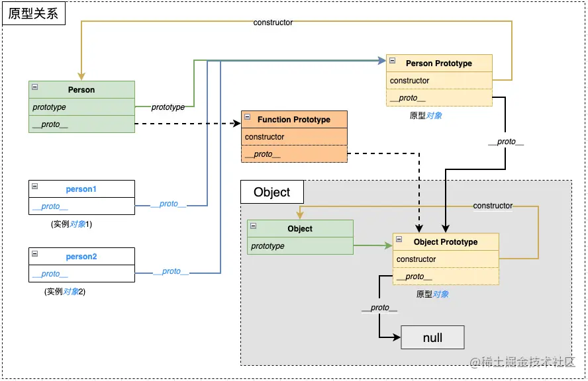Select the __proto__ row in Person box

click(81, 124)
